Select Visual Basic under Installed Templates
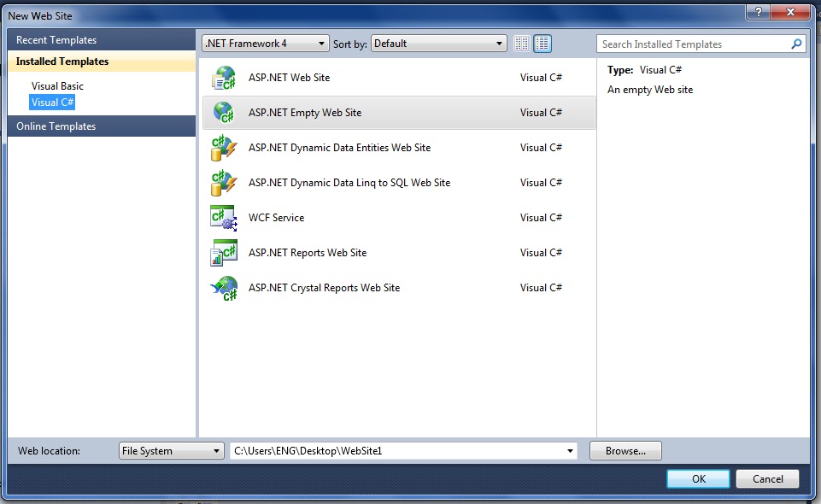821x504 pixels. [57, 85]
